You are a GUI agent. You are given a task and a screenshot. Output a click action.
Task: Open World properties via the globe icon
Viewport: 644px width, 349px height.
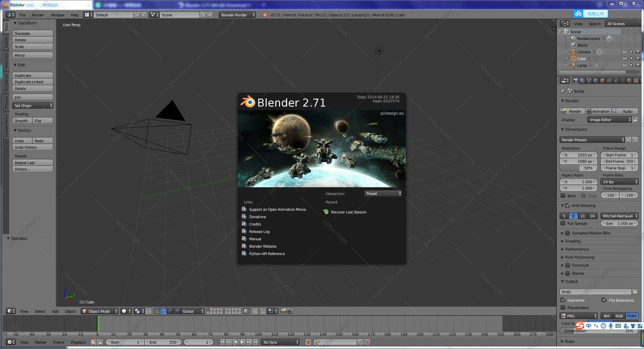[595, 81]
